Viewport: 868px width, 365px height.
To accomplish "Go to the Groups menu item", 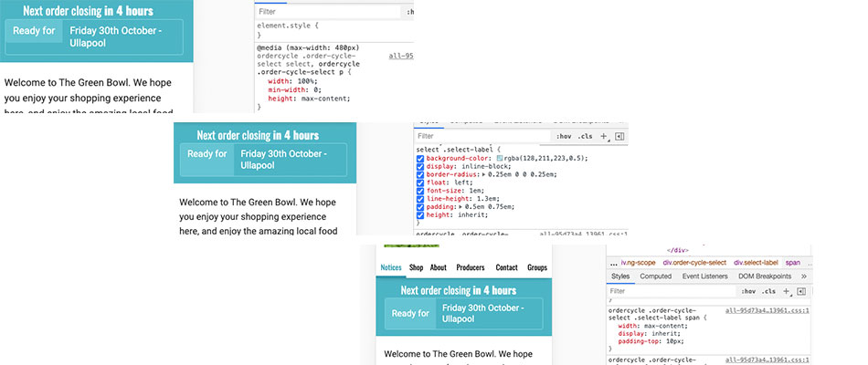I will click(537, 267).
